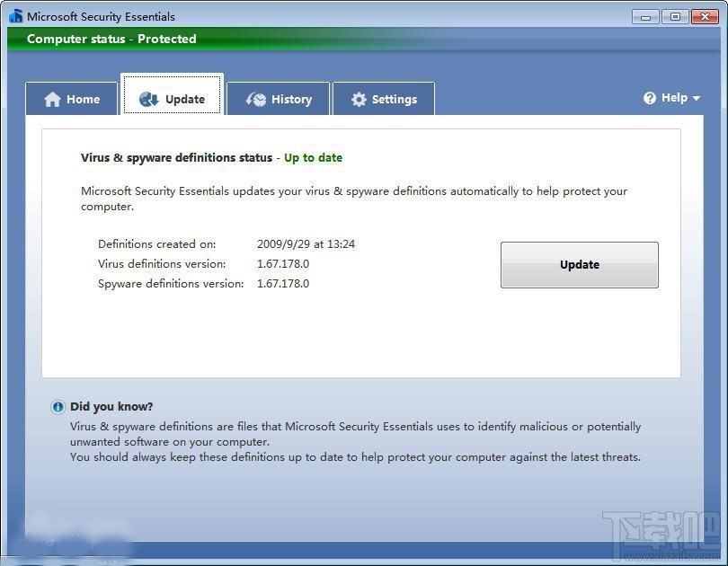The width and height of the screenshot is (728, 566).
Task: Click 'Definitions created on:' label
Action: [157, 244]
